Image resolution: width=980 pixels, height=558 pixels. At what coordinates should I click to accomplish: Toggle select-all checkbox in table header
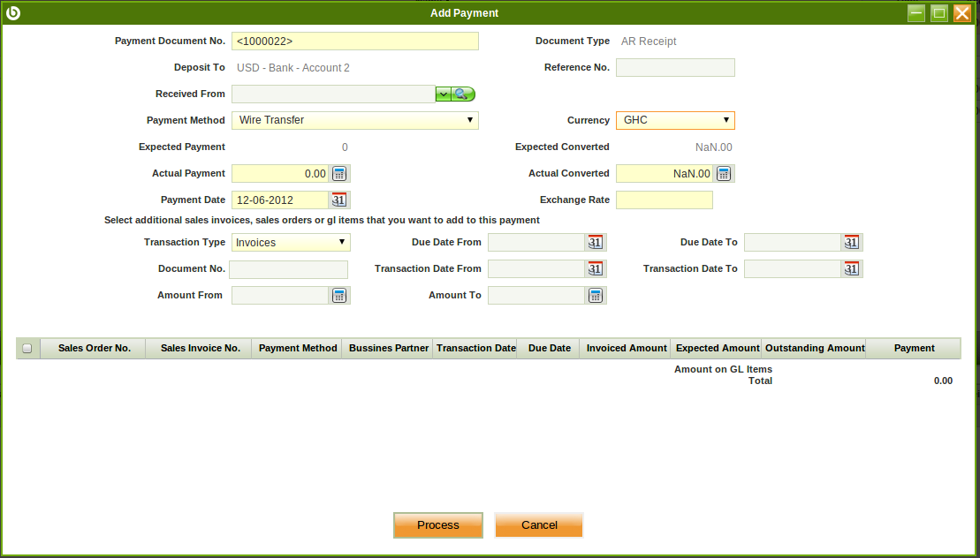coord(27,349)
